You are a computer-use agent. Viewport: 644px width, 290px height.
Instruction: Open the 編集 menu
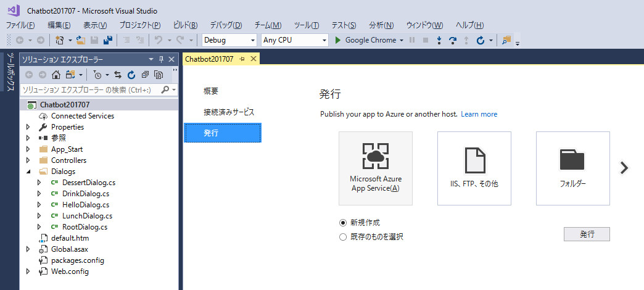59,25
